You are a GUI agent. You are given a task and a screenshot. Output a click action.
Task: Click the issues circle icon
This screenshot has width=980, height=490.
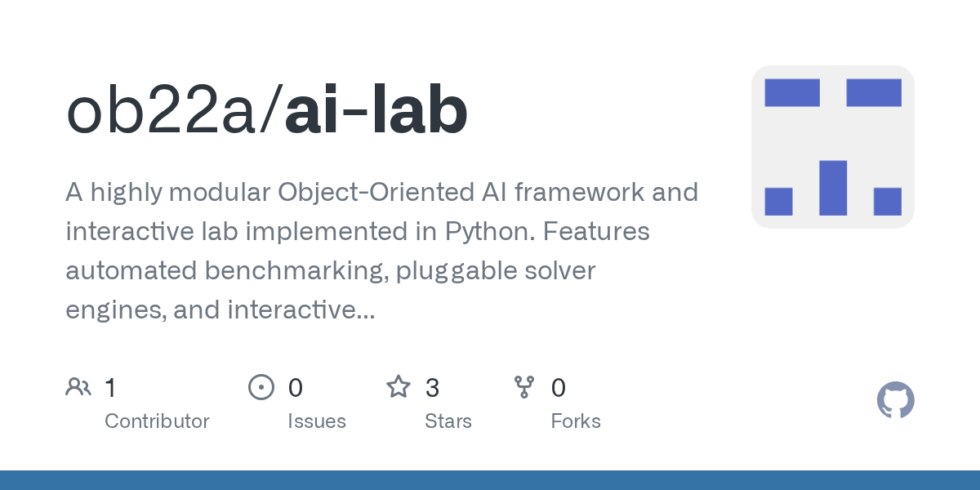[x=261, y=387]
